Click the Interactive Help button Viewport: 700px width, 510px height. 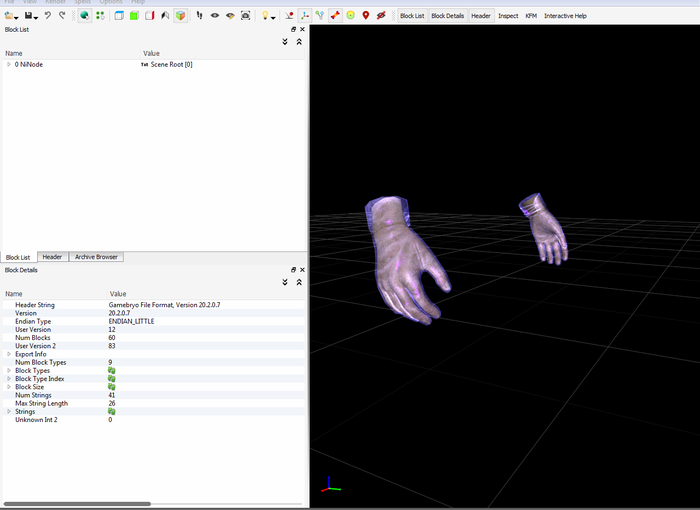pos(565,16)
